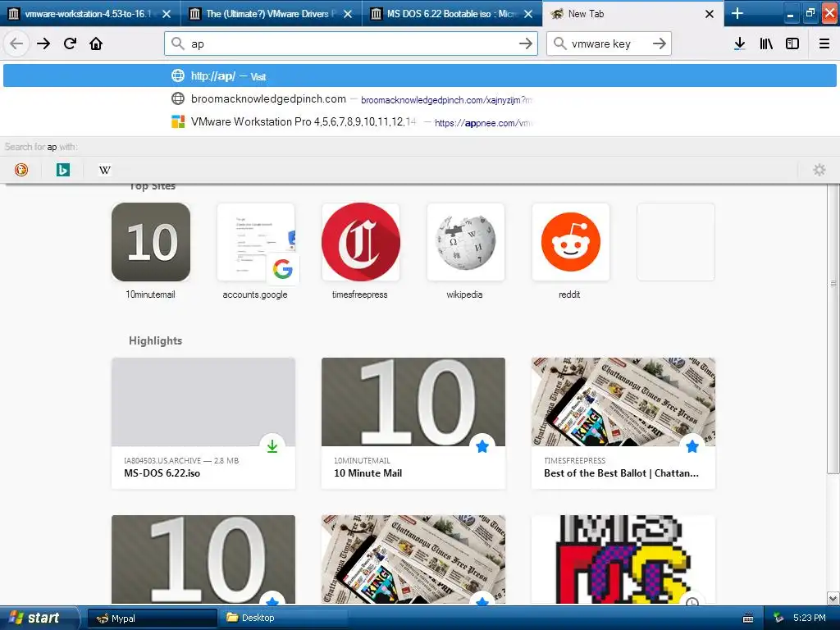Click the network tray icon near the clock
The height and width of the screenshot is (630, 840).
click(778, 618)
